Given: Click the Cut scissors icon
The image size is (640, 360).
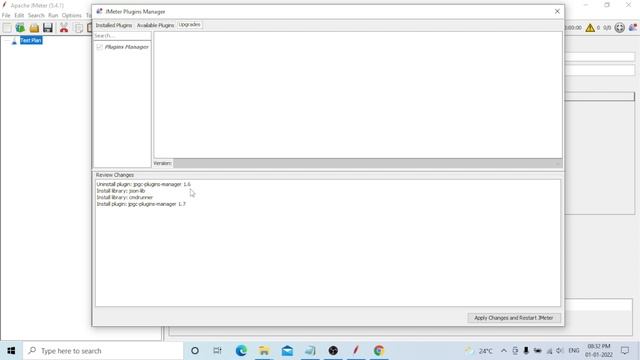Looking at the screenshot, I should click(64, 28).
